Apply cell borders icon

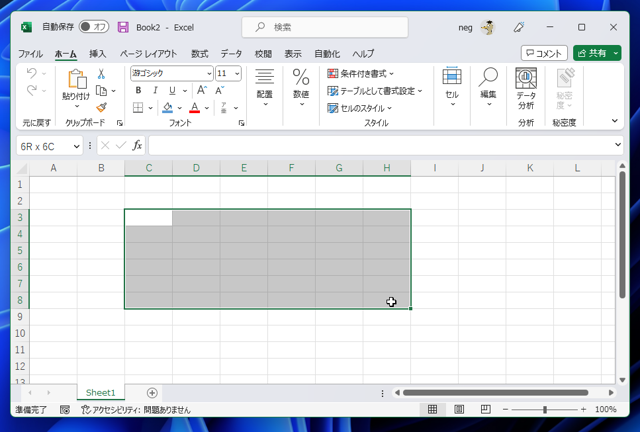pyautogui.click(x=138, y=108)
